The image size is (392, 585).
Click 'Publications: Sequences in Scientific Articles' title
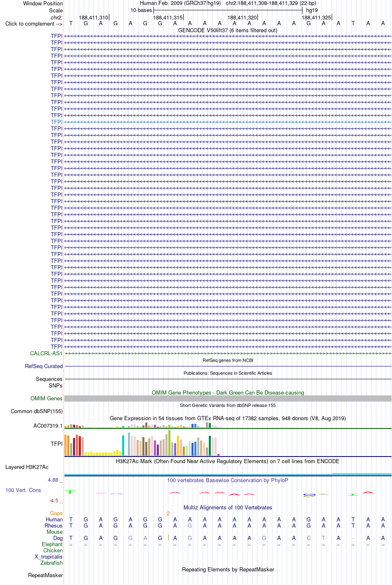tap(228, 373)
